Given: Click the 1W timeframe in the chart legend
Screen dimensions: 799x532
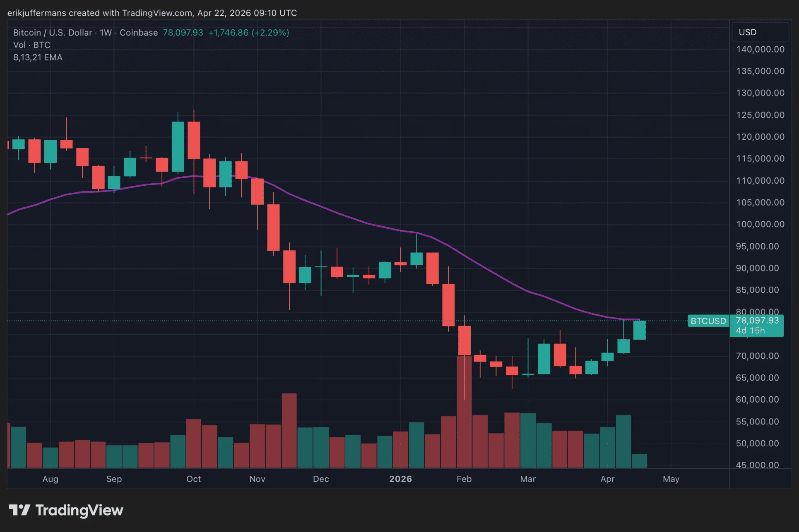Looking at the screenshot, I should point(106,33).
